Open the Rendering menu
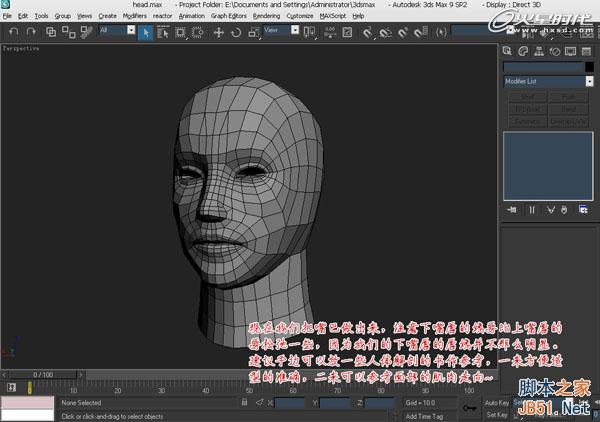600x422 pixels. [266, 17]
